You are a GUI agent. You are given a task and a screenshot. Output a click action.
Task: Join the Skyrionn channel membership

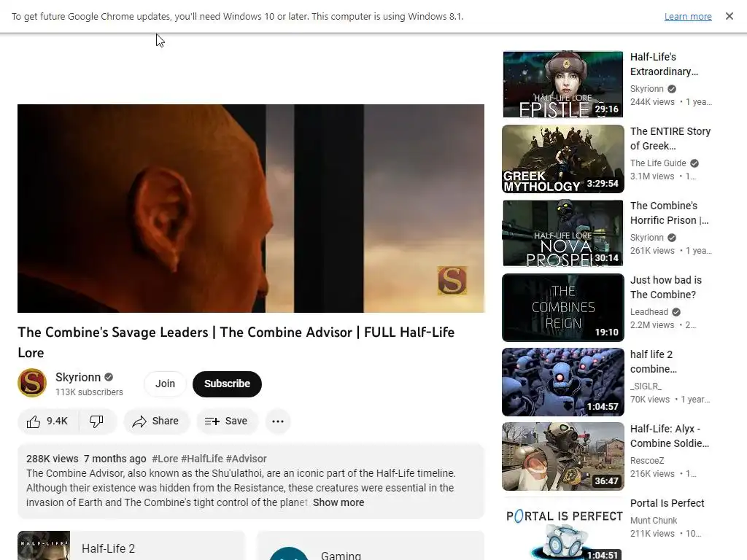click(165, 384)
